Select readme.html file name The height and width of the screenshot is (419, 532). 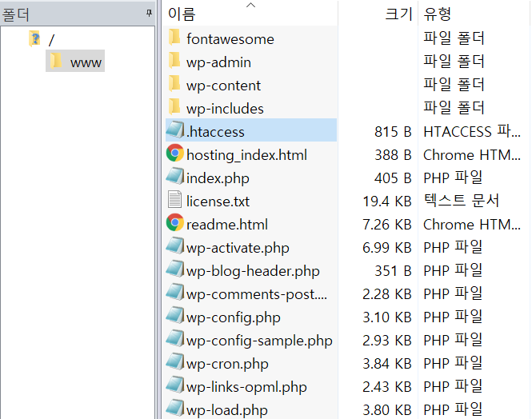coord(227,225)
